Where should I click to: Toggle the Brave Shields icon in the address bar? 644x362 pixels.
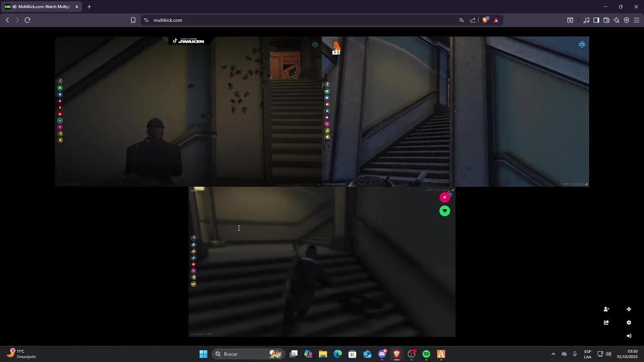pos(485,20)
